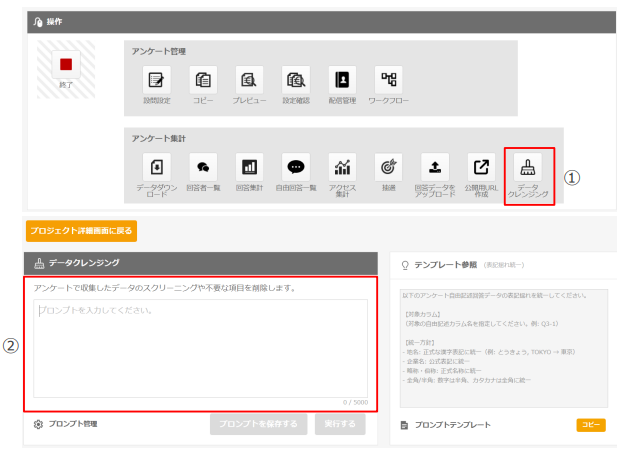Click the red 終了 stop icon

(x=66, y=64)
